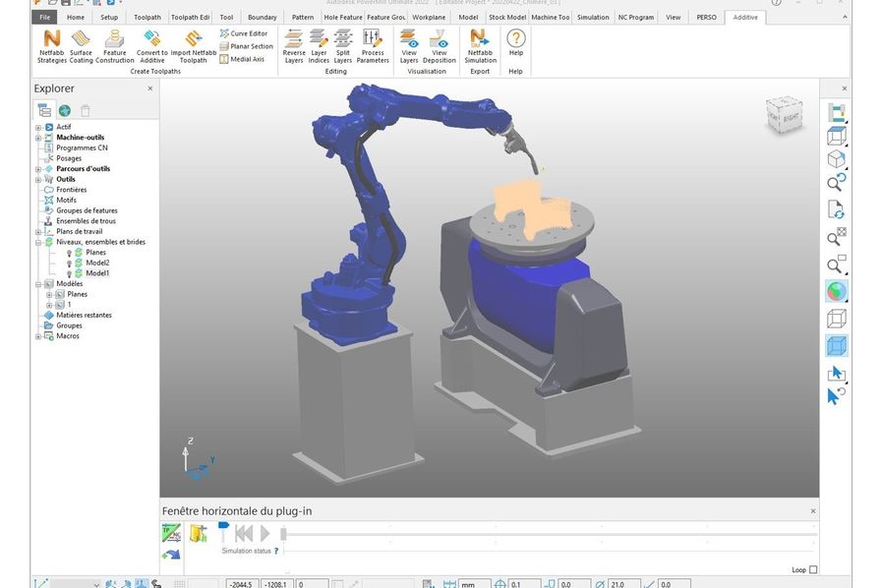Click the TP/NC toggle icon in plug-in window
The image size is (881, 588).
pos(171,533)
